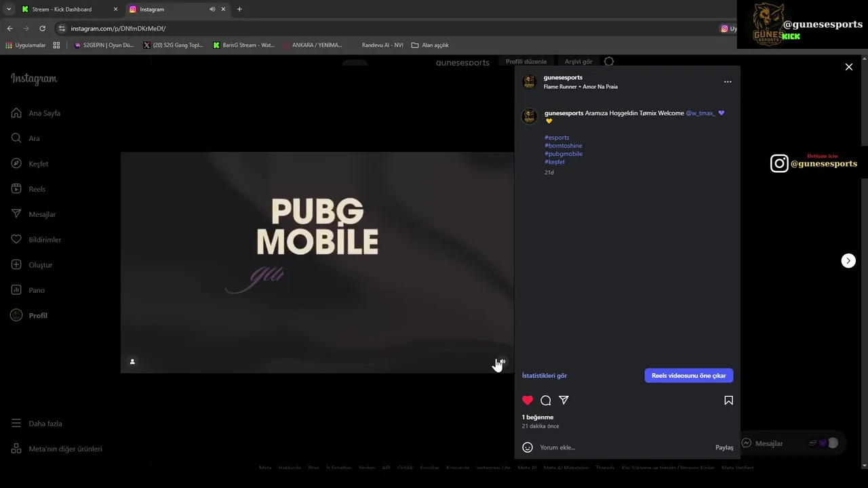
Task: Click the Yorum ekle comment field
Action: click(x=624, y=447)
